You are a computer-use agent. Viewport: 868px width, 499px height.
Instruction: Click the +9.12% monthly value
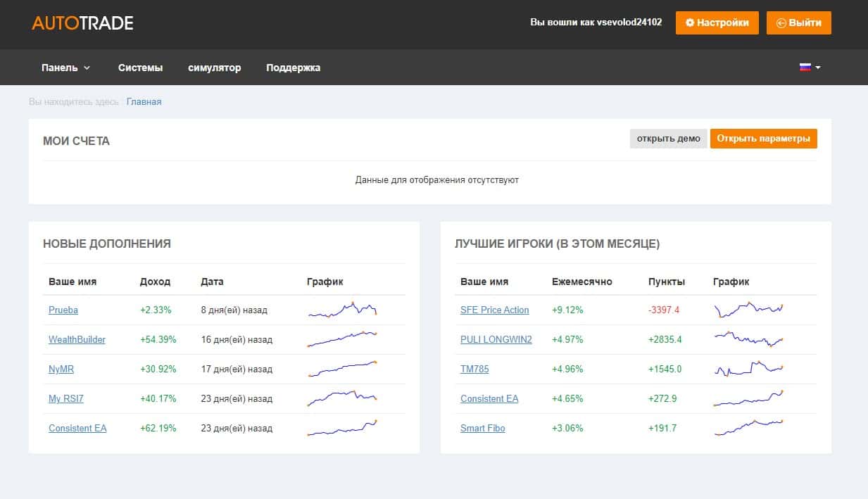click(x=567, y=310)
